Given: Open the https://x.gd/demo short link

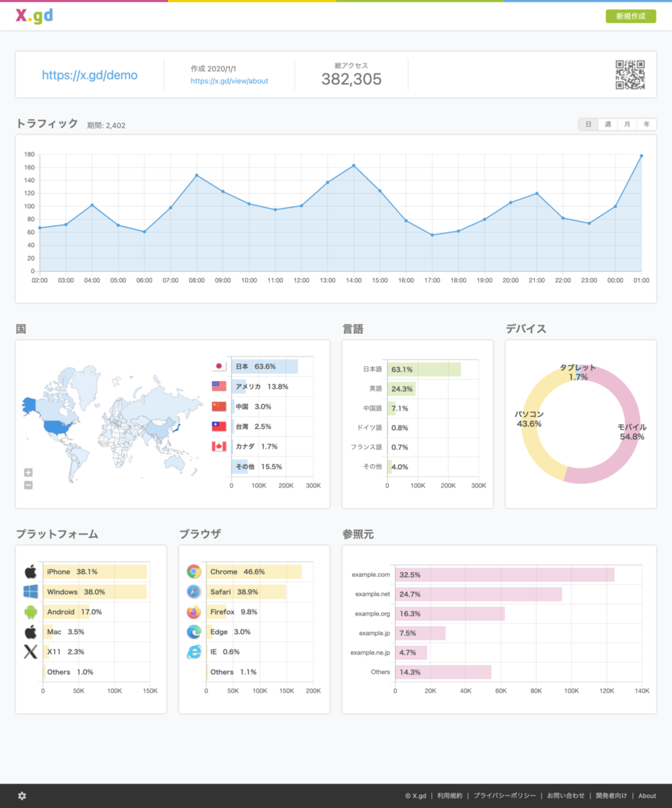Looking at the screenshot, I should 90,75.
